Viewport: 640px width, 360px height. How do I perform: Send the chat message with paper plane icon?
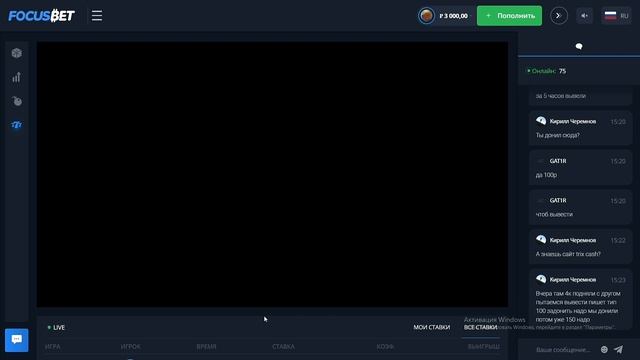[619, 349]
